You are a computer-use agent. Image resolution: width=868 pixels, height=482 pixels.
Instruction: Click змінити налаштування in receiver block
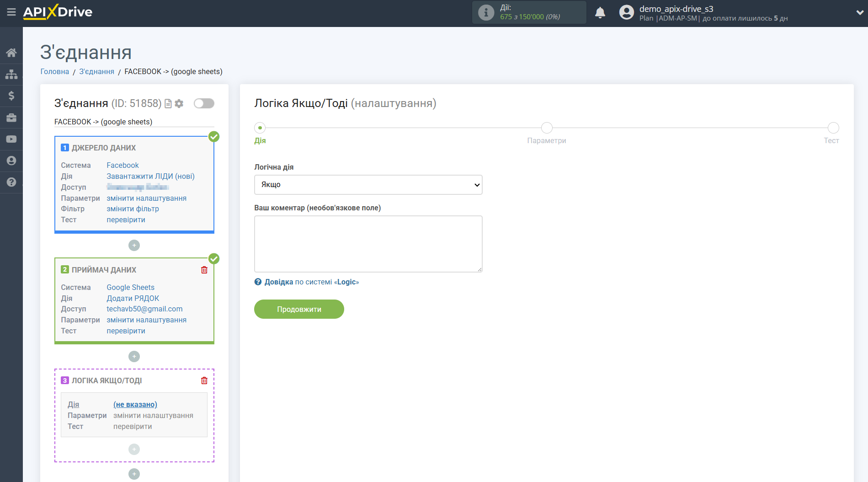pos(146,320)
